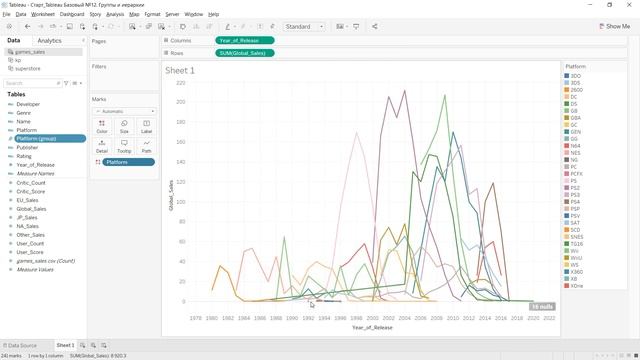Switch to the Analytics tab

49,41
